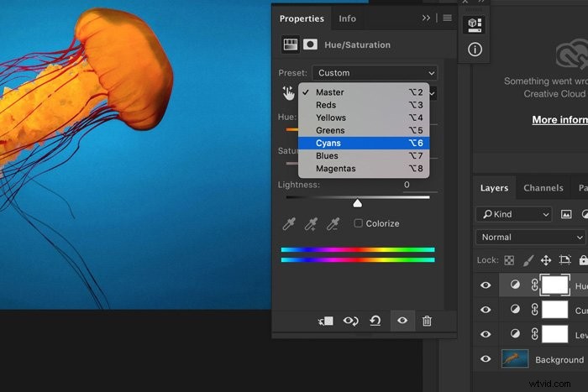Lock layer position move icon
Screen dimensions: 588x392
tap(546, 260)
